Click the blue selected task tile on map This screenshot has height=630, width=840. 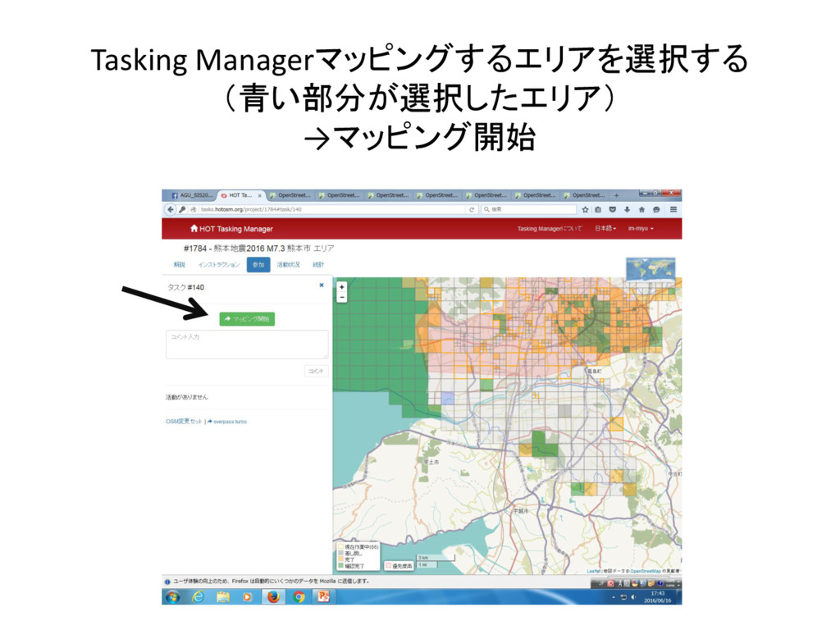447,398
